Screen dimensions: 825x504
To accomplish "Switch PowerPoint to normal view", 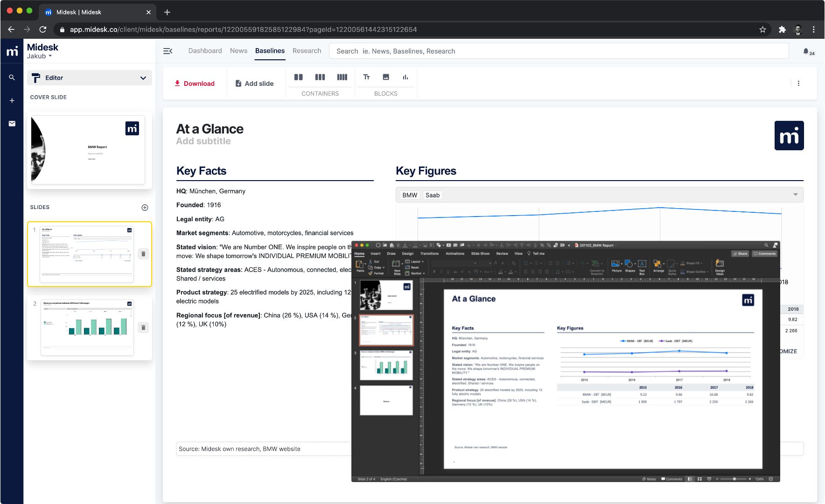I will click(690, 479).
